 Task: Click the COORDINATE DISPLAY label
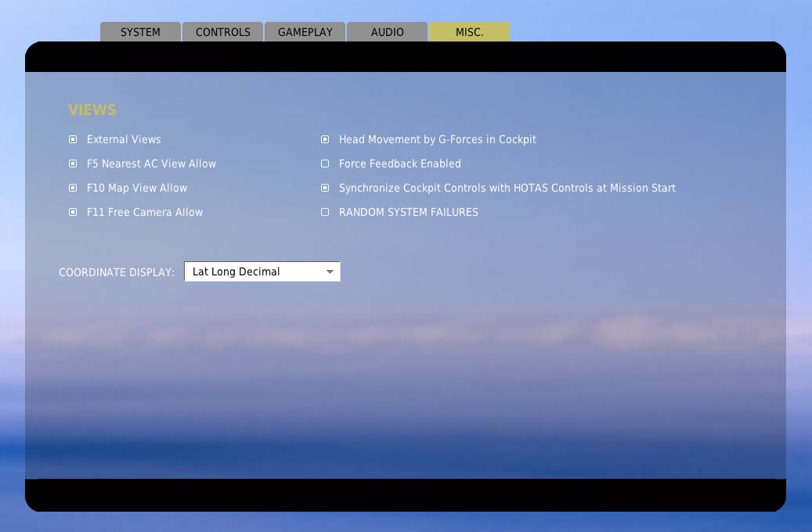[x=117, y=272]
